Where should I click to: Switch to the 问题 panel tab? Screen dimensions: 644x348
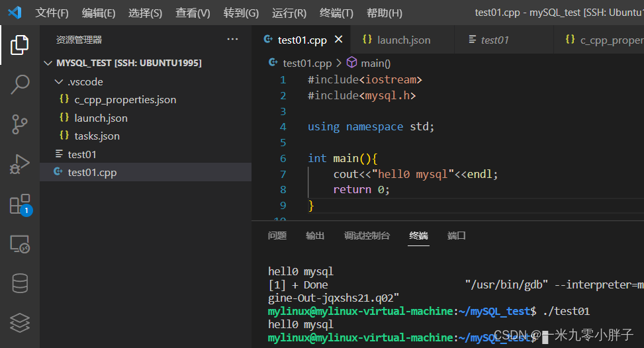pos(277,236)
